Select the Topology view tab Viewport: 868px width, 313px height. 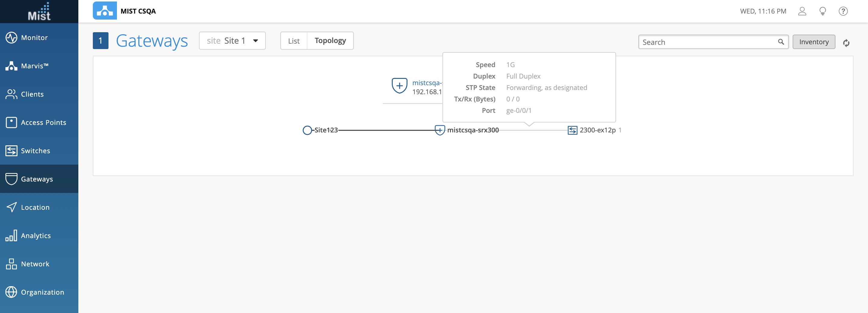coord(330,41)
